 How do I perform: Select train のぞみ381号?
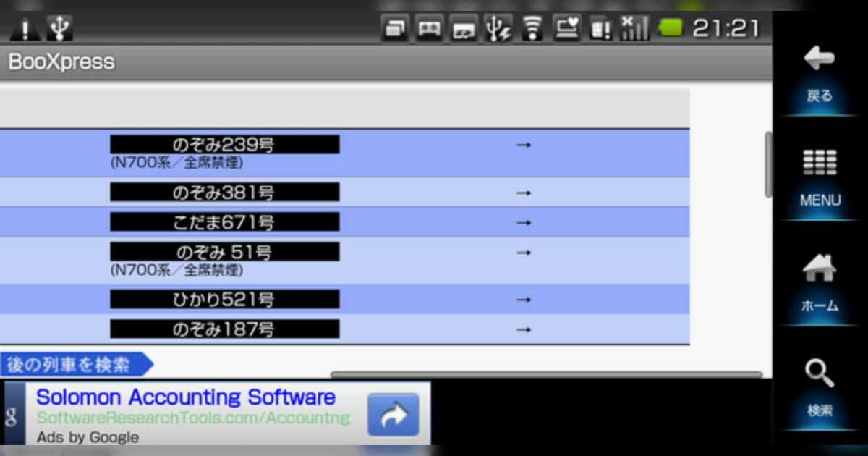click(x=224, y=193)
